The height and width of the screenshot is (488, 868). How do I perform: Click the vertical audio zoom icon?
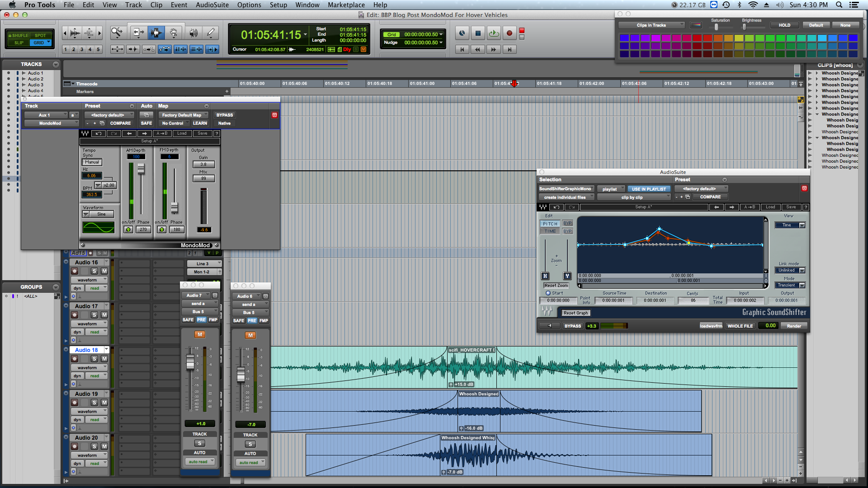(75, 33)
